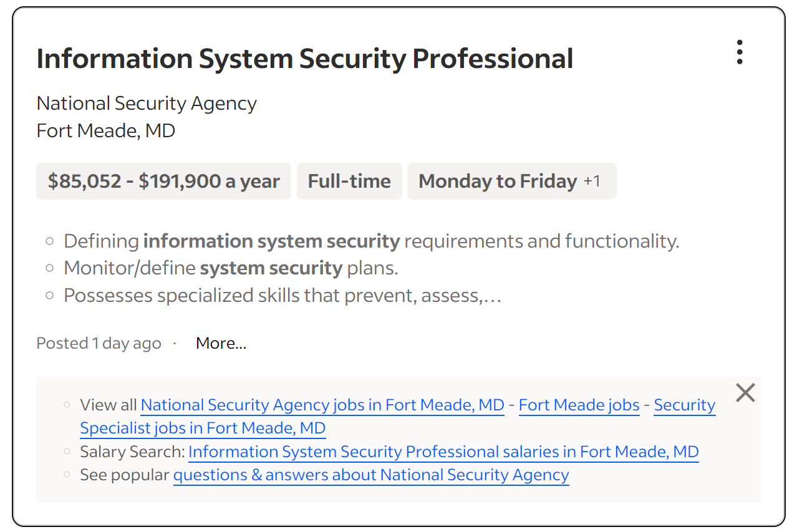Click the Fort Meade, MD location text
792x532 pixels.
(106, 131)
